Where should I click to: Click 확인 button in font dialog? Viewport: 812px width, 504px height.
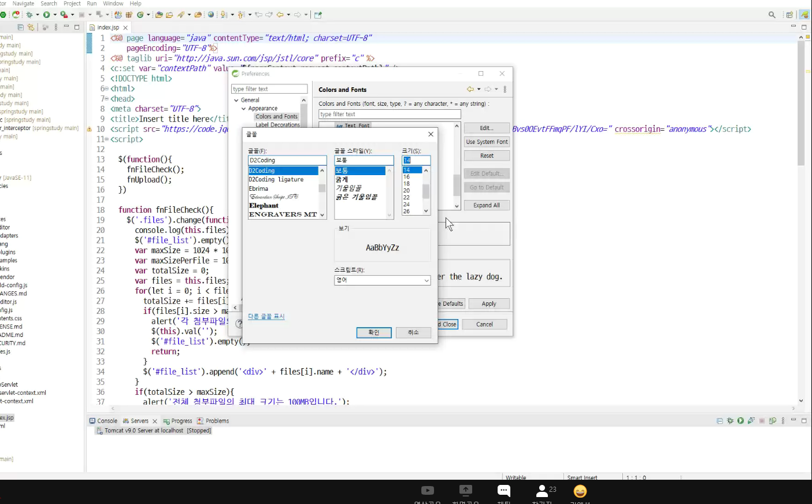click(374, 332)
